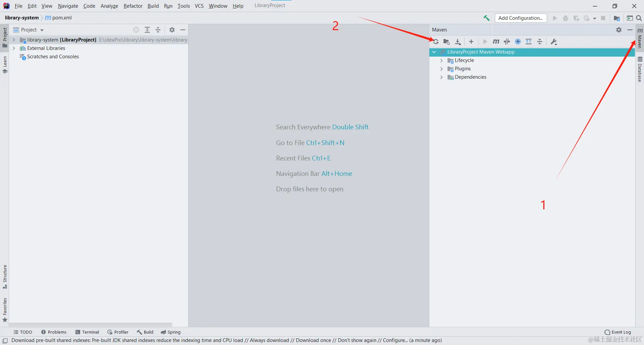Run with Coverage icon
This screenshot has width=644, height=345.
click(576, 18)
